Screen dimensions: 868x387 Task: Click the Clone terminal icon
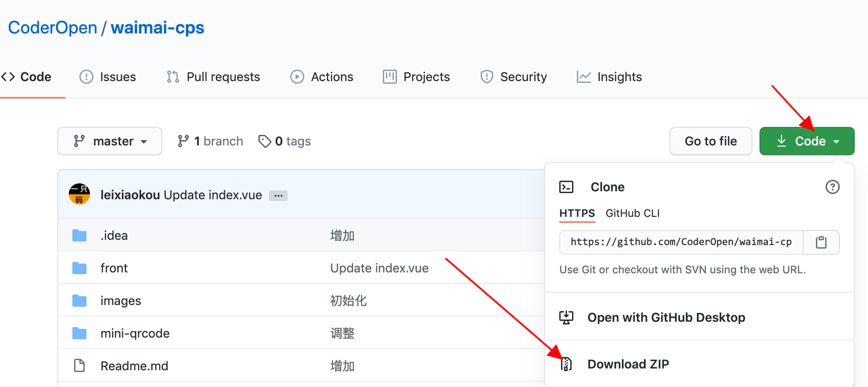(566, 187)
